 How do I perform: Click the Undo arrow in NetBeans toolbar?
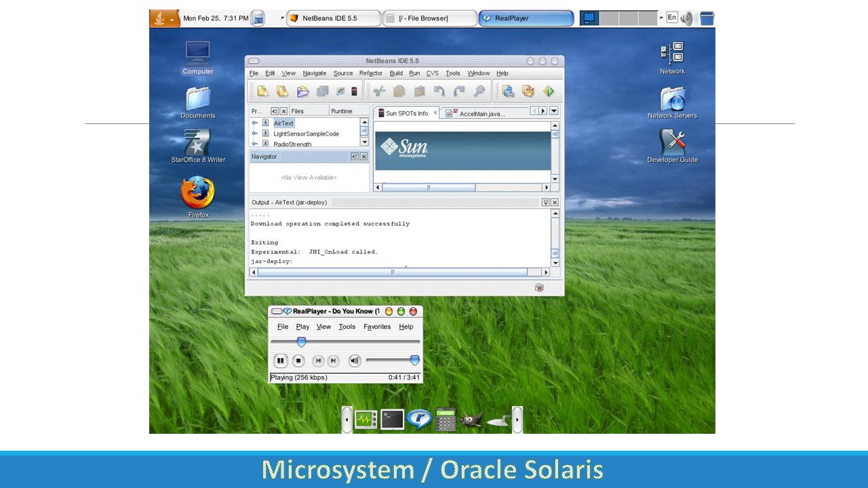[x=439, y=91]
